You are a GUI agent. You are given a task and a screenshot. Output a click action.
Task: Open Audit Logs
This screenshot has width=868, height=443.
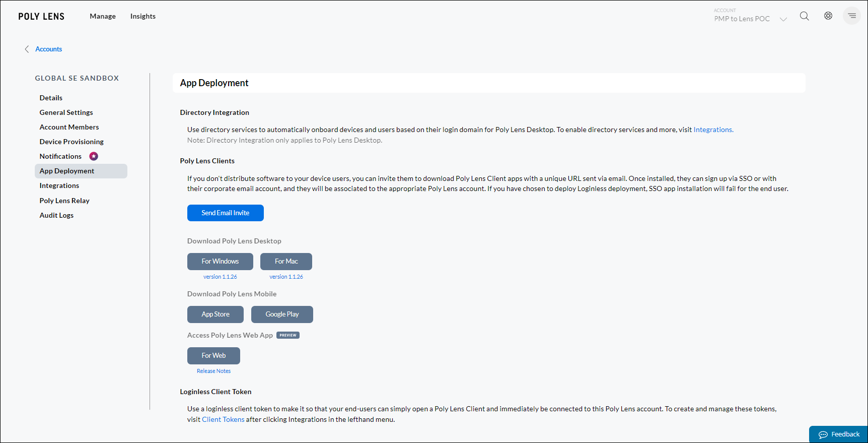(56, 215)
